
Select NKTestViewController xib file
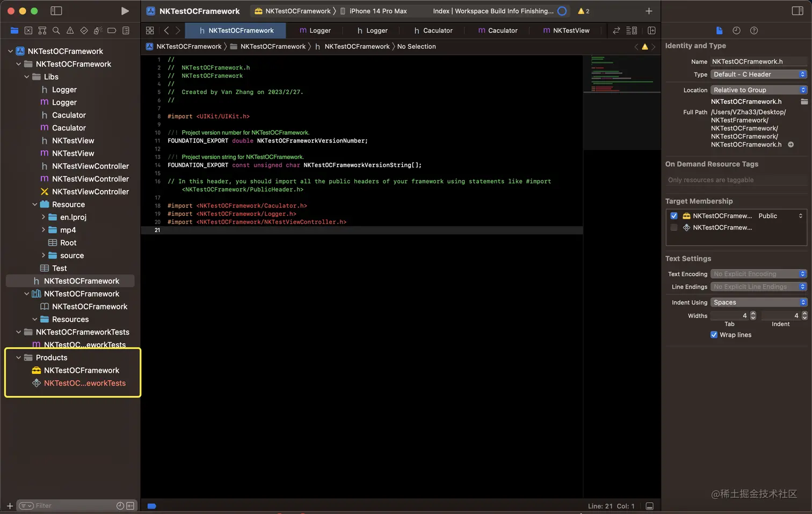click(85, 192)
